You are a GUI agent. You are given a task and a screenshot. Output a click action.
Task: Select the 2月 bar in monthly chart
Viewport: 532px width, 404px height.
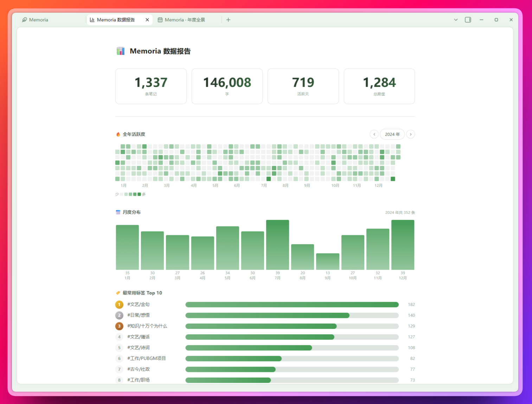coord(152,250)
